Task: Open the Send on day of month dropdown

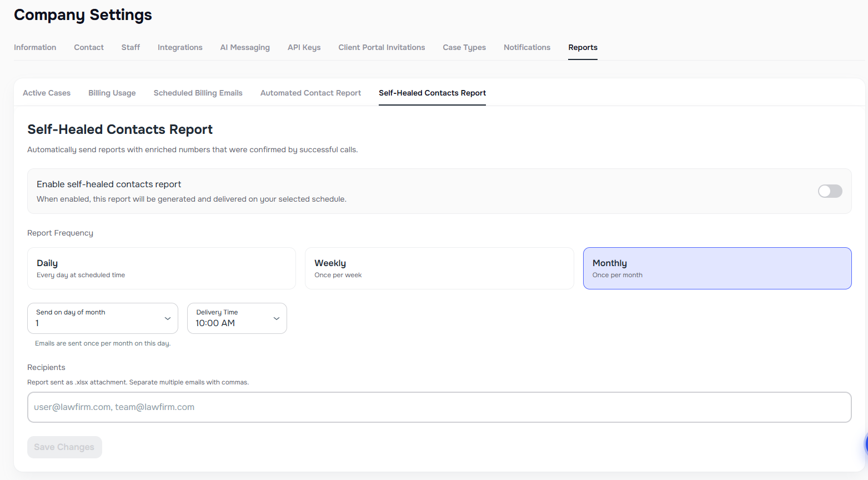Action: pyautogui.click(x=102, y=318)
